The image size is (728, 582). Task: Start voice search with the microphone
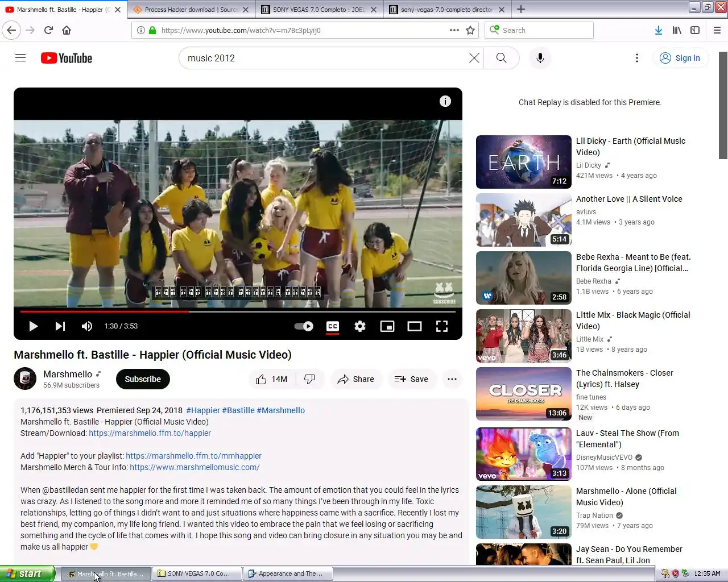[540, 58]
